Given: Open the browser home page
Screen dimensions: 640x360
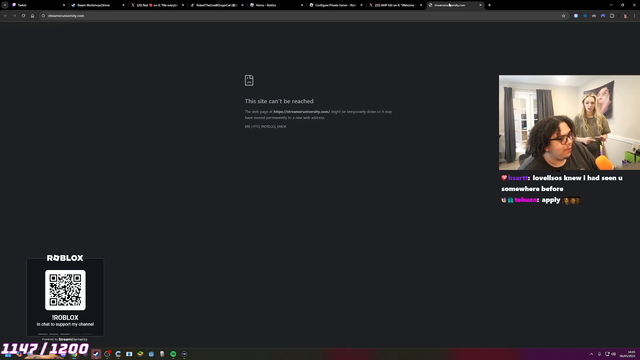Looking at the screenshot, I should tap(32, 16).
